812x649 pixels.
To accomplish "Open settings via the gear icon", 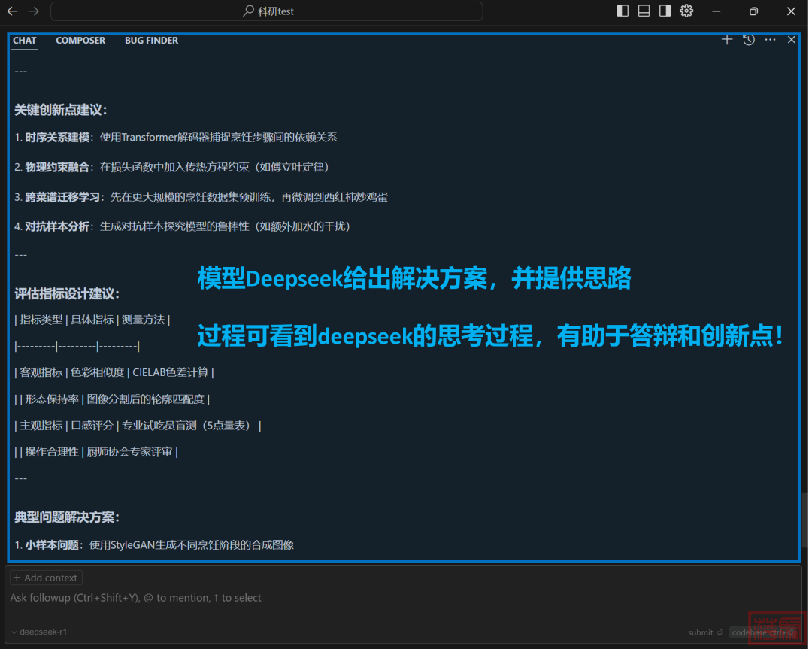I will tap(686, 11).
